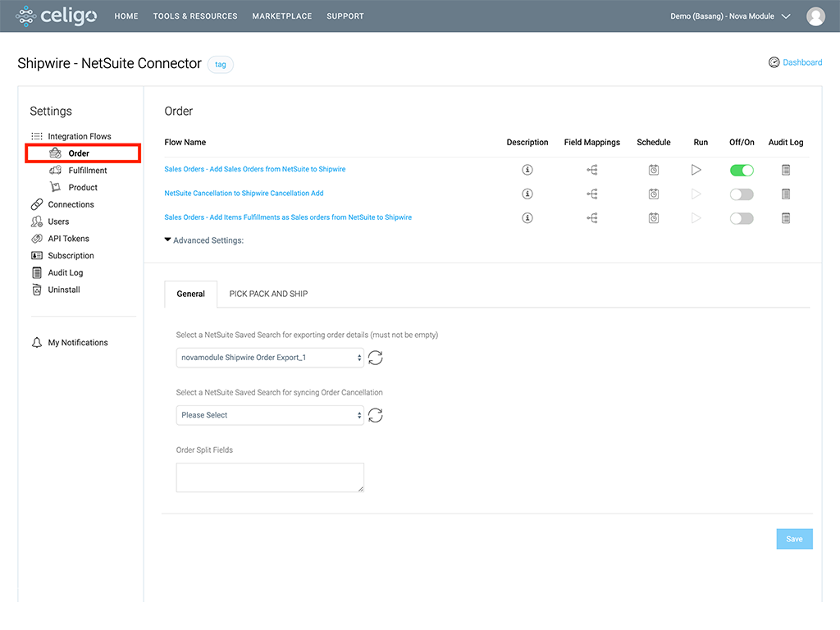Click into the Order Split Fields textarea
The width and height of the screenshot is (840, 630).
pyautogui.click(x=270, y=477)
